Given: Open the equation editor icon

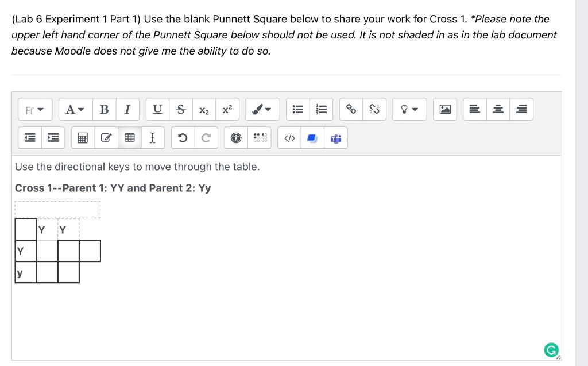Looking at the screenshot, I should click(x=83, y=137).
